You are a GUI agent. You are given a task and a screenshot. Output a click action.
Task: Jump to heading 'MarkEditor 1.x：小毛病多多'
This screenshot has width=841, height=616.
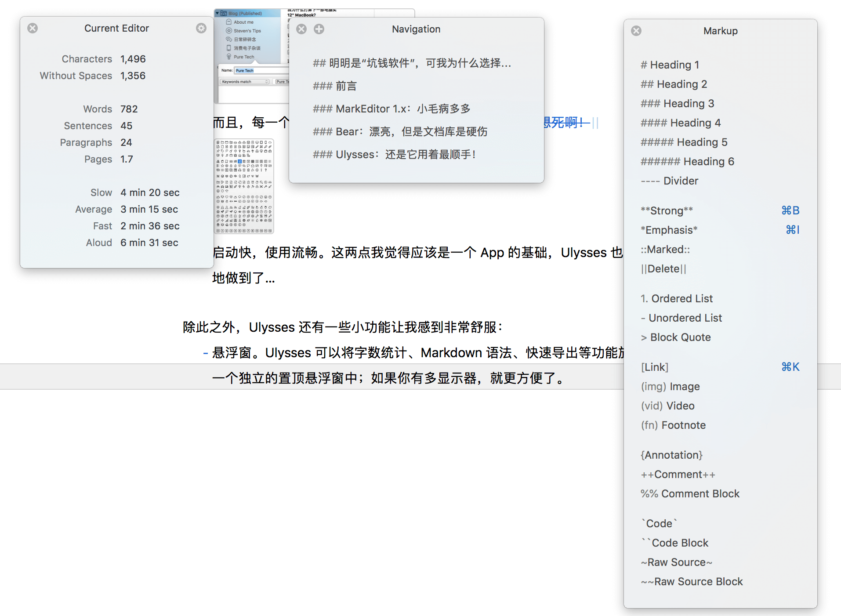click(392, 109)
